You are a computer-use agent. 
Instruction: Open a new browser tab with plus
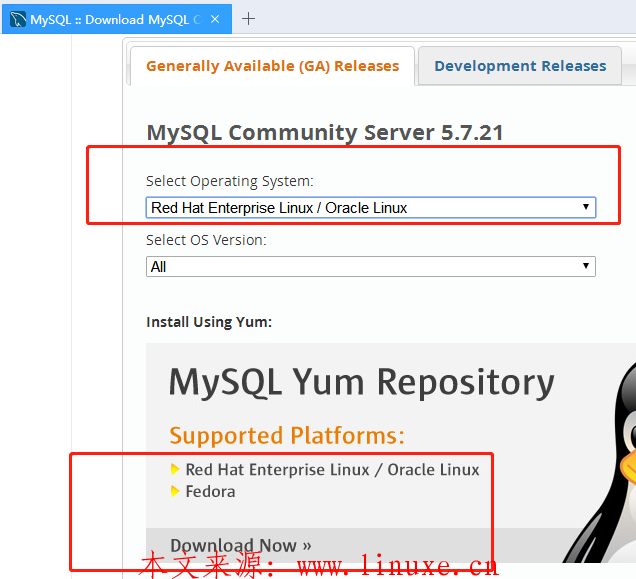point(248,19)
